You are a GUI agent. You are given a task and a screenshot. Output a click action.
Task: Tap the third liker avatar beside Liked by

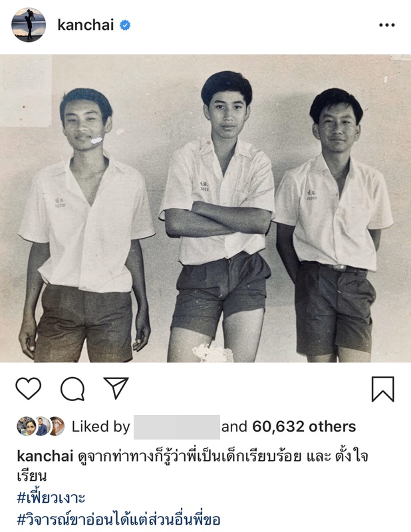click(x=57, y=426)
